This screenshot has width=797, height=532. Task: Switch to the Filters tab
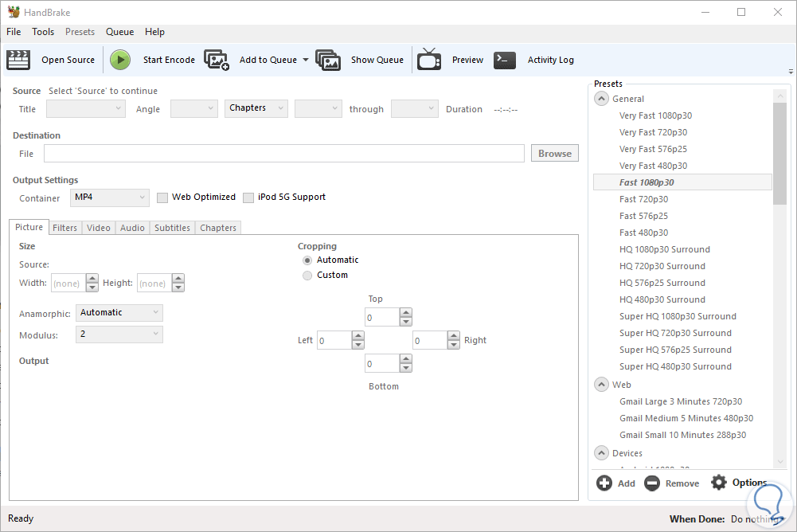[65, 228]
